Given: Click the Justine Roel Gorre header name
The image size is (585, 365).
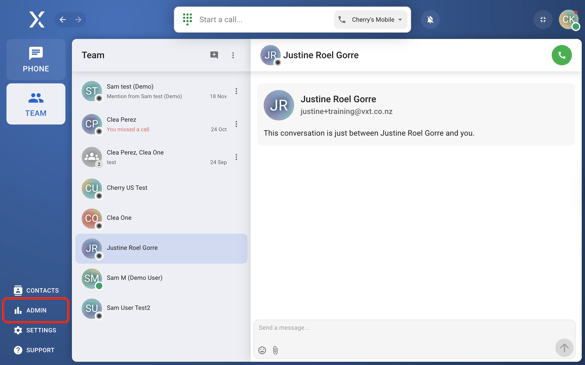Looking at the screenshot, I should [321, 55].
